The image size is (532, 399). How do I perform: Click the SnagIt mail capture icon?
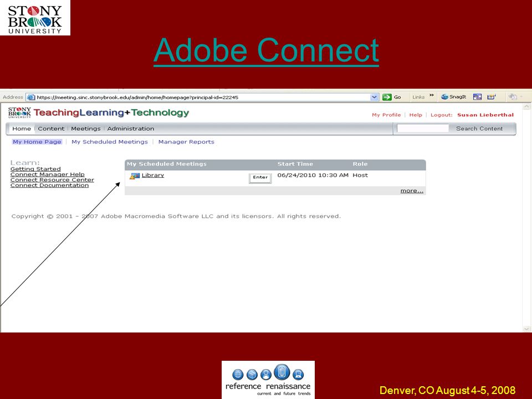coord(492,96)
